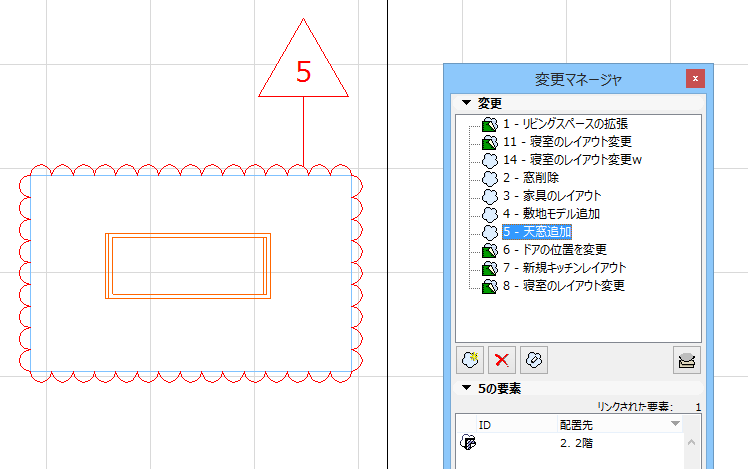The width and height of the screenshot is (748, 469).
Task: Delete the change with red X button
Action: click(x=502, y=360)
